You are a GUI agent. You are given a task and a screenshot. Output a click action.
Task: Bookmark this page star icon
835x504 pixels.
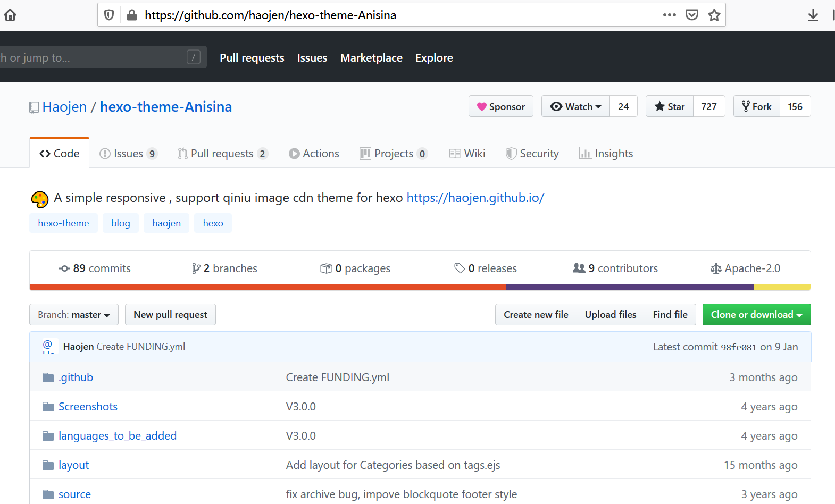[x=714, y=15]
